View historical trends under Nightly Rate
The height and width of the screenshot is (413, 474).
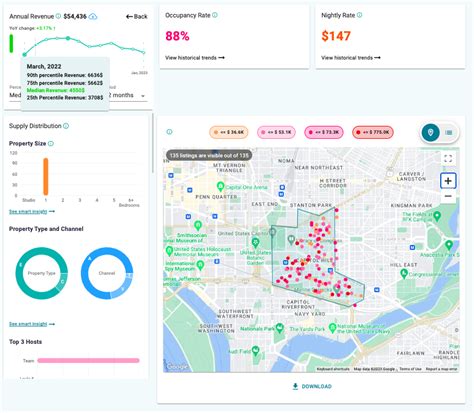[351, 58]
